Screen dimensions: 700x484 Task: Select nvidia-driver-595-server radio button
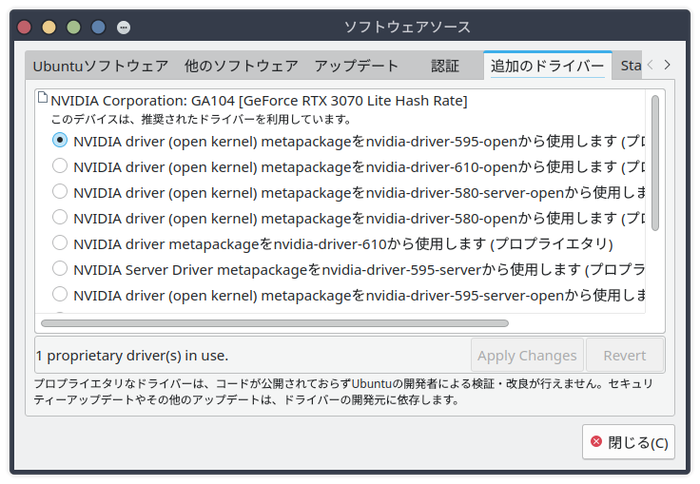[60, 269]
